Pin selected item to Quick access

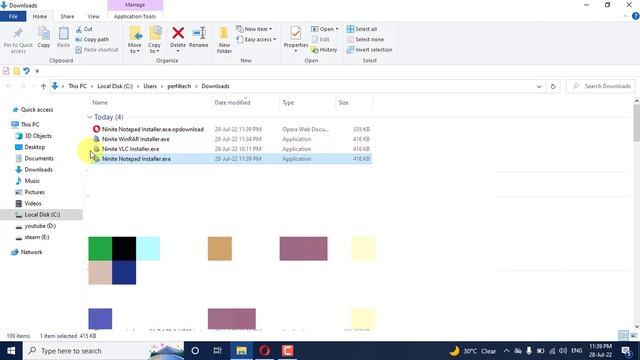click(x=18, y=40)
